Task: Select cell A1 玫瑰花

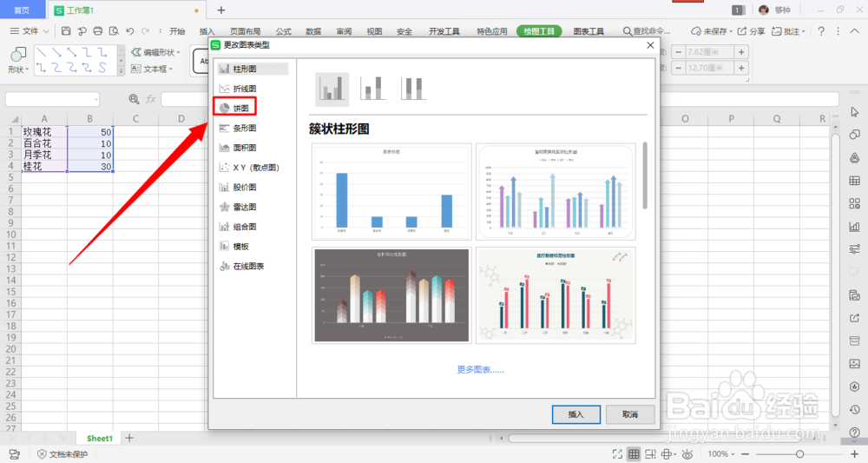Action: click(x=44, y=132)
